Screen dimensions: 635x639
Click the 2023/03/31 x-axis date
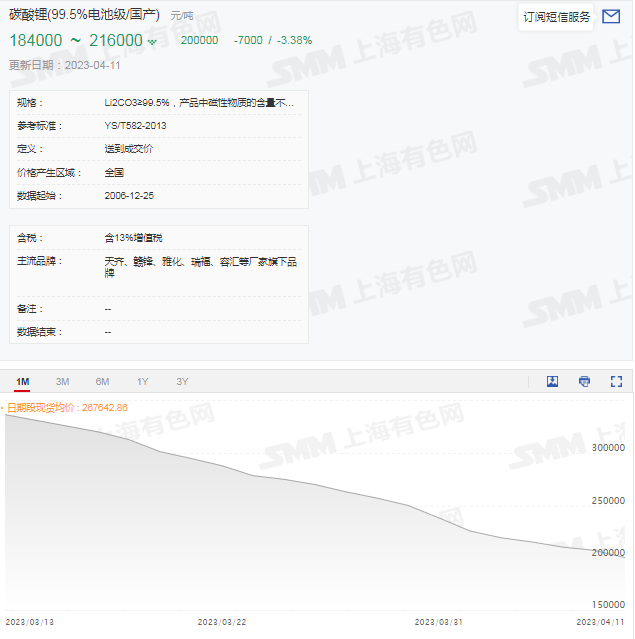click(x=439, y=622)
